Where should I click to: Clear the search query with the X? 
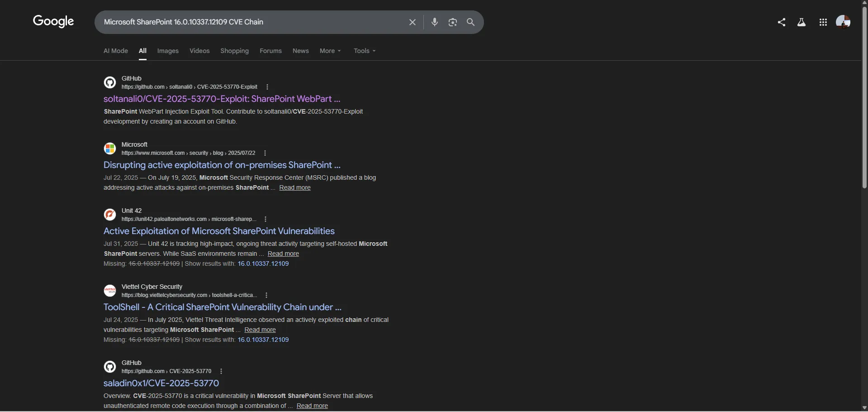tap(412, 22)
